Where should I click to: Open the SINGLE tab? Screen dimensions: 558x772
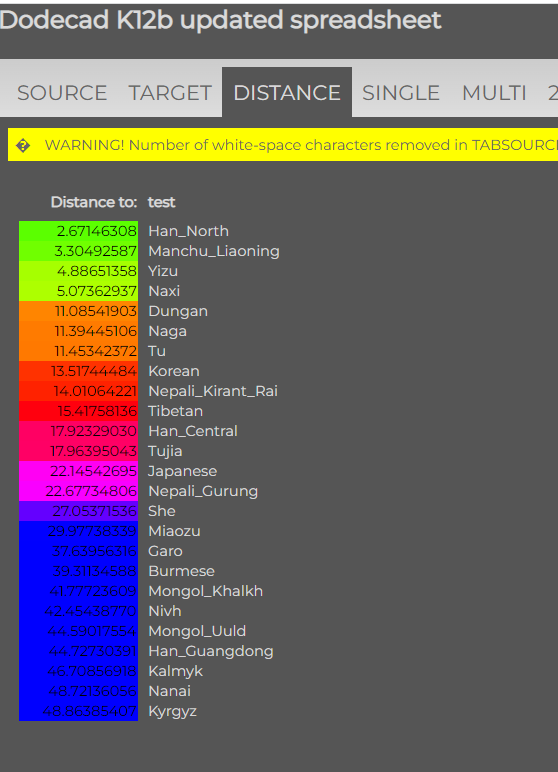[401, 93]
